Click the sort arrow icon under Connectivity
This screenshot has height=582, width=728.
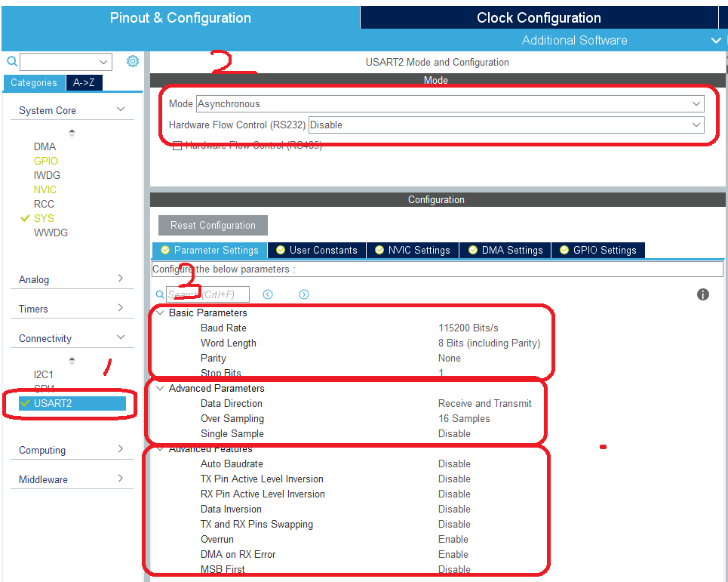coord(72,360)
